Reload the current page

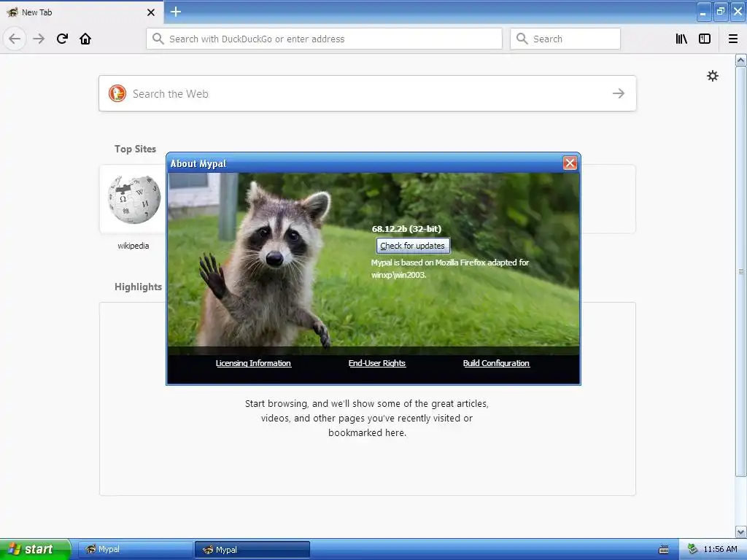pos(62,39)
